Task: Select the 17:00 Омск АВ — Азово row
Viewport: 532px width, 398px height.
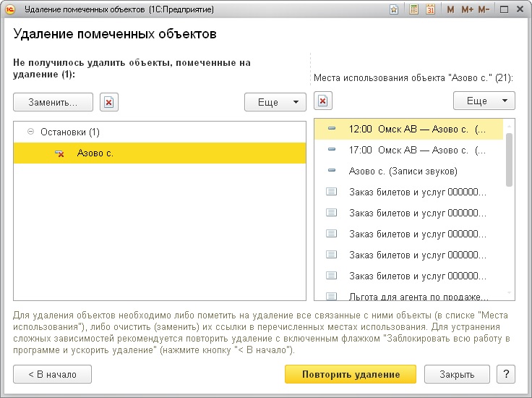Action: (416, 150)
